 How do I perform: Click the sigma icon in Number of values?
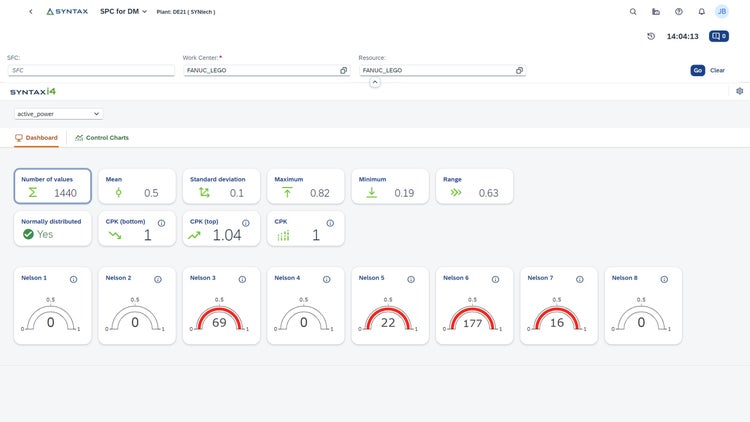(x=33, y=192)
